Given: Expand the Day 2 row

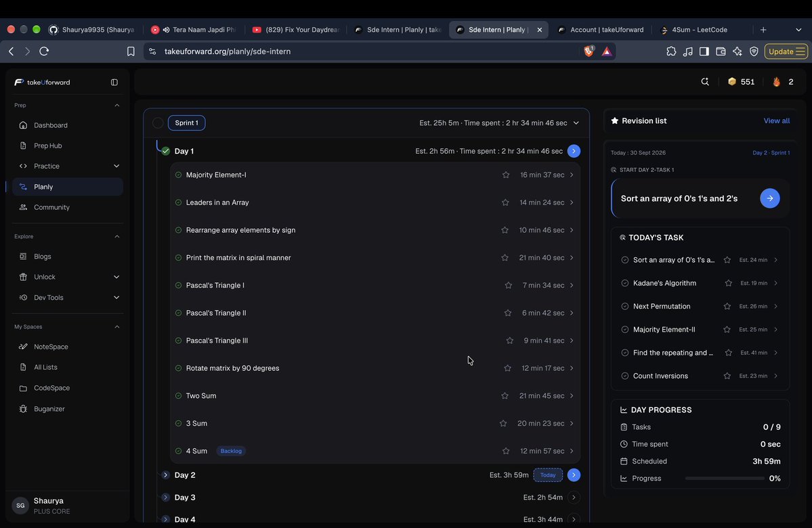Looking at the screenshot, I should 166,475.
